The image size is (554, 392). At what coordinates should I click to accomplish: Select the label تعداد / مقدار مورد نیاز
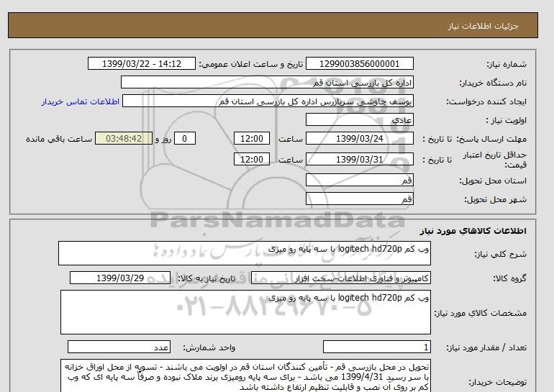(x=486, y=348)
